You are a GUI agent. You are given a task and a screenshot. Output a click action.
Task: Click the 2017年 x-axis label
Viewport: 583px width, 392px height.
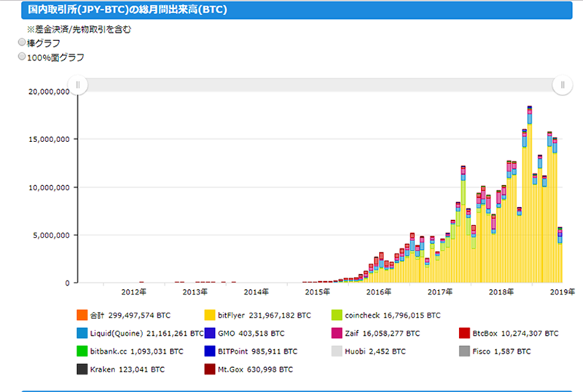pos(440,292)
